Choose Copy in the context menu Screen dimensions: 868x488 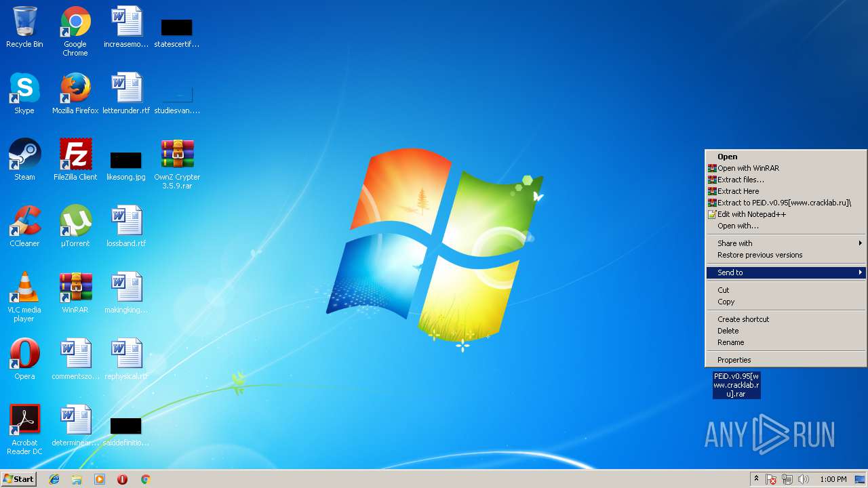point(786,302)
